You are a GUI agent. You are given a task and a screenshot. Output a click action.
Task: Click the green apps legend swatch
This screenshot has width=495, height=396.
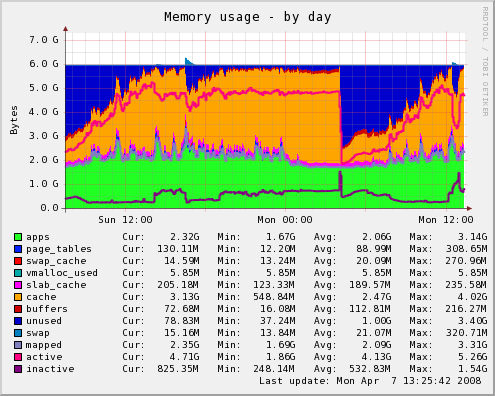[x=18, y=237]
